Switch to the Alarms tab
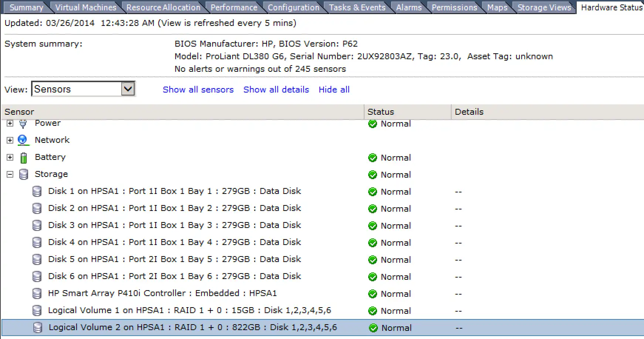The height and width of the screenshot is (339, 644). pyautogui.click(x=409, y=7)
